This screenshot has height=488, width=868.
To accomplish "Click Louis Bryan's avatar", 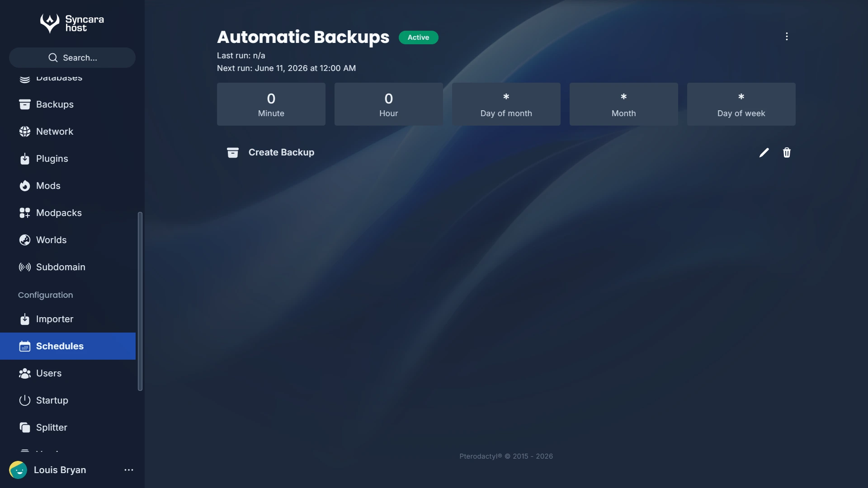I will (x=18, y=470).
